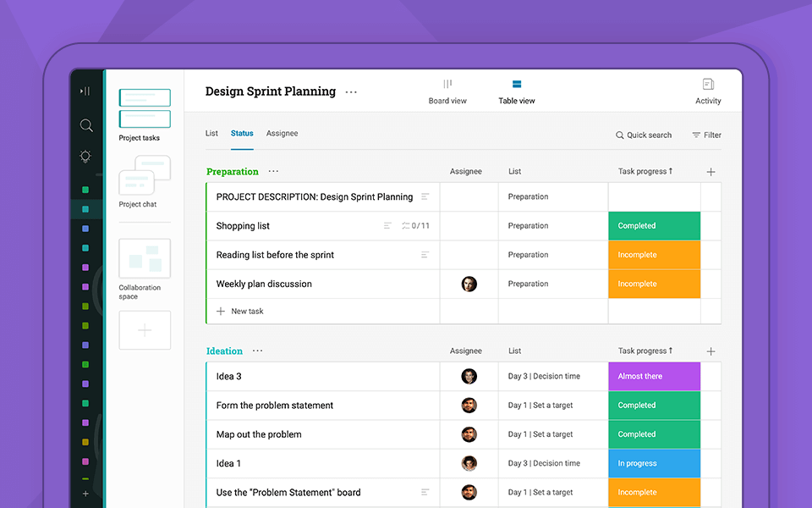
Task: Expand the collapsed sidebar toggle icon
Action: (x=85, y=91)
